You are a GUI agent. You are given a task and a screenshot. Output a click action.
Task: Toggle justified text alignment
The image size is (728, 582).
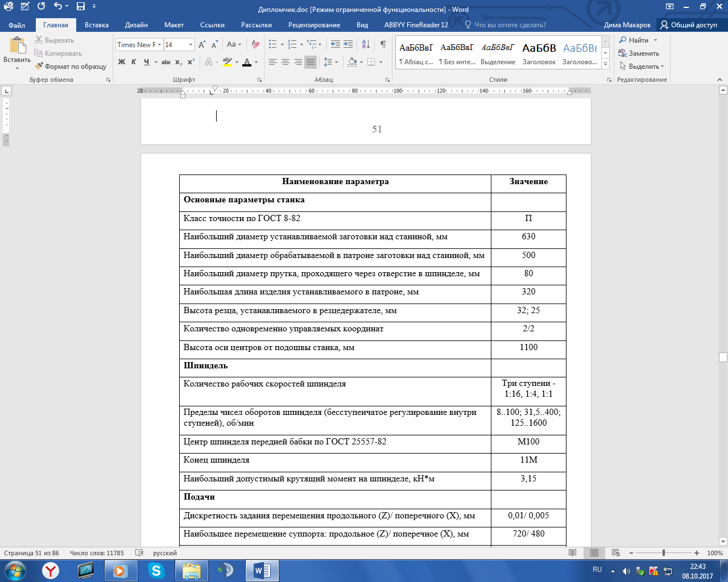[311, 62]
